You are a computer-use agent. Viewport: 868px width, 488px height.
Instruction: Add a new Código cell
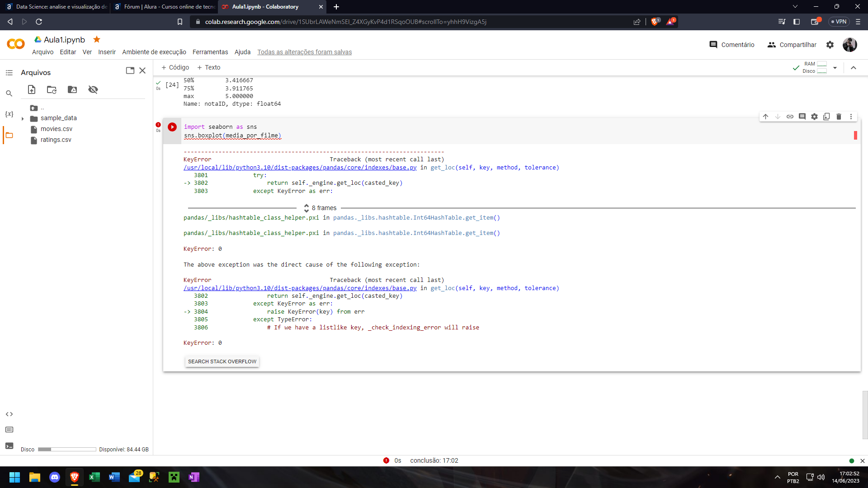tap(175, 67)
